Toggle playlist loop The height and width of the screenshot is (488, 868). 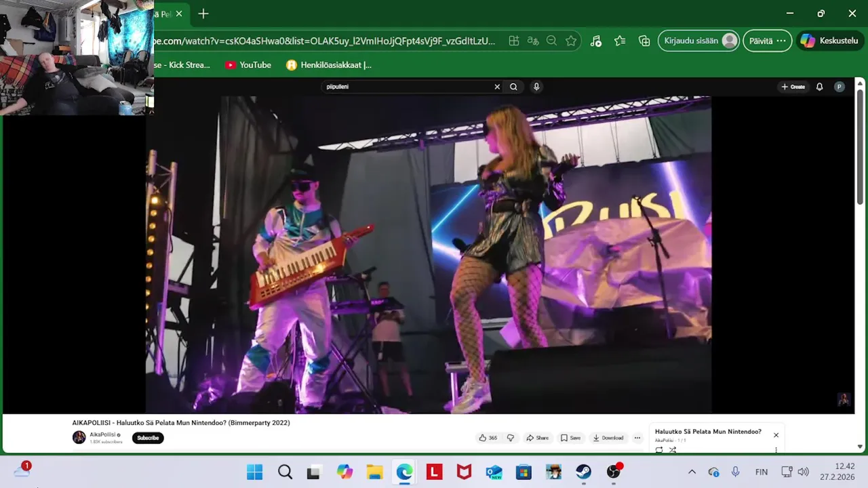coord(659,449)
